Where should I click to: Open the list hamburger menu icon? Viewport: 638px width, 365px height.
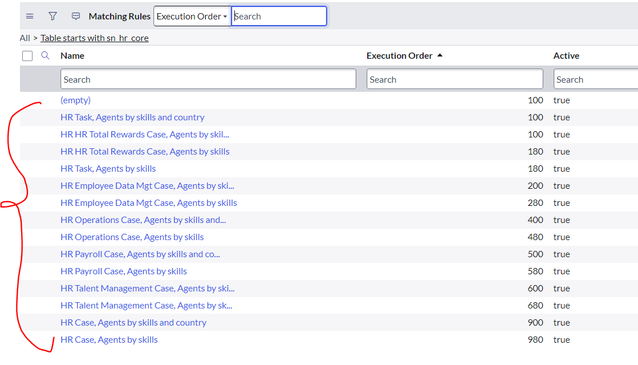30,16
